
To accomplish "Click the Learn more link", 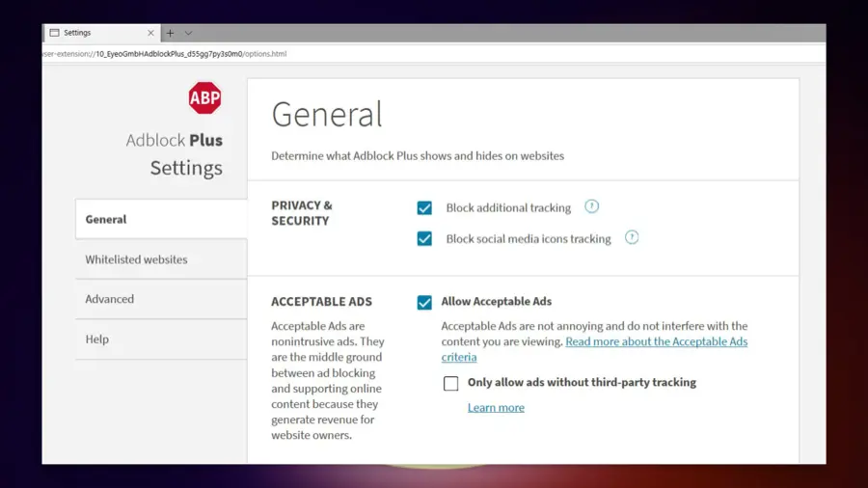I will [x=496, y=407].
